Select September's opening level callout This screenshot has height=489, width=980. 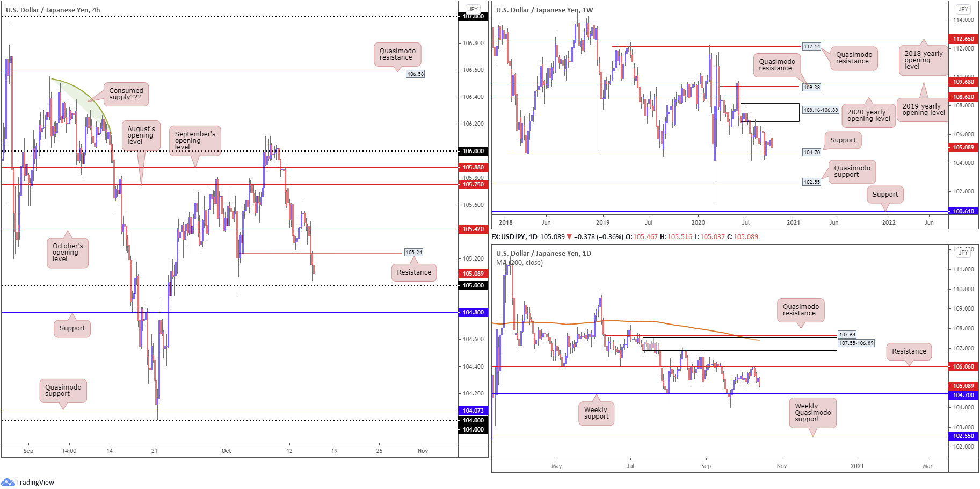[x=195, y=141]
